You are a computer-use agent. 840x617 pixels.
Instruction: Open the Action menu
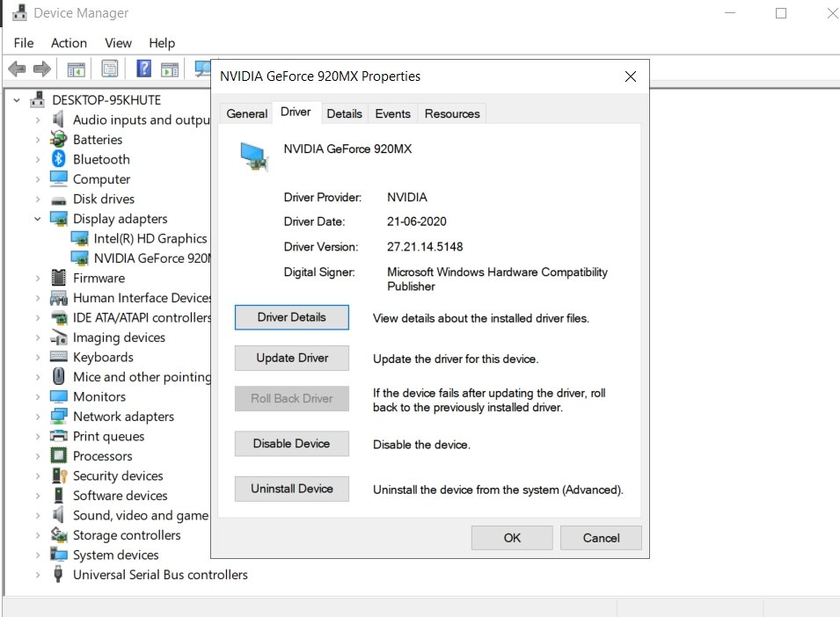click(69, 42)
